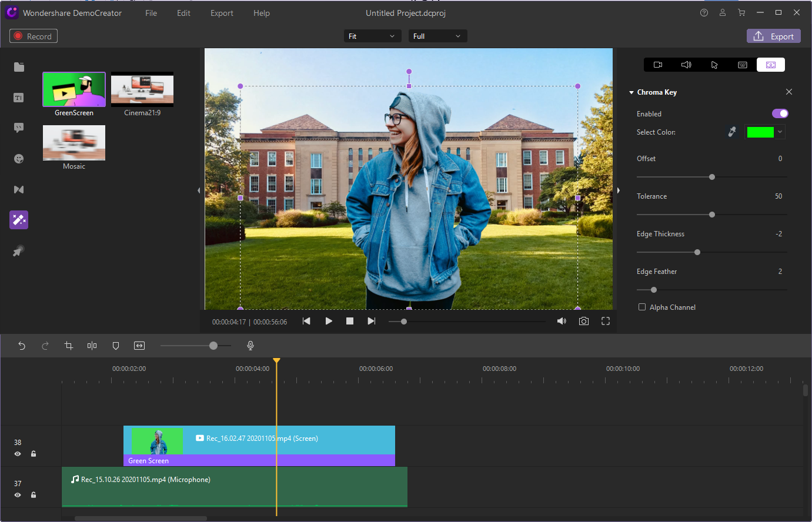Click the eyedropper color picker icon
This screenshot has width=812, height=522.
point(732,132)
